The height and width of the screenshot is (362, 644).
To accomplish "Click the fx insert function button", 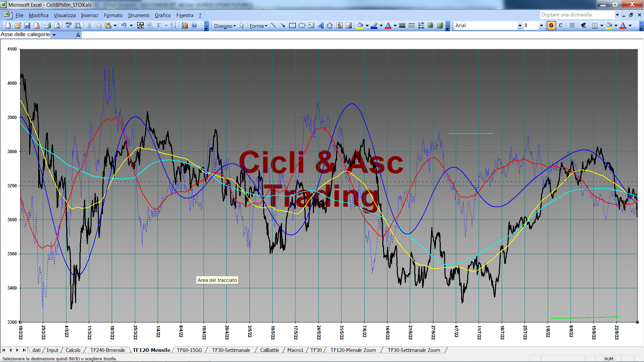I will coord(78,35).
